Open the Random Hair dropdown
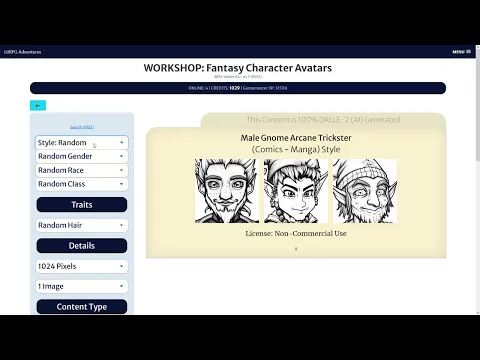480x360 pixels. (82, 225)
